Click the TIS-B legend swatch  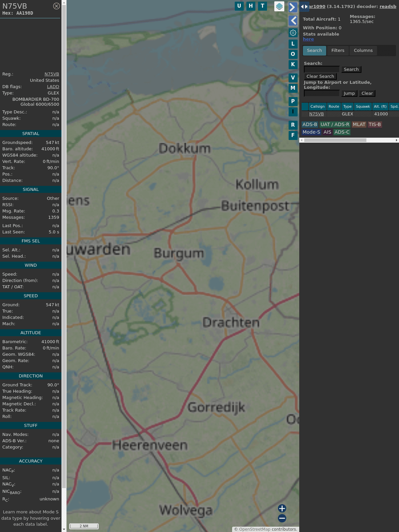[x=375, y=124]
